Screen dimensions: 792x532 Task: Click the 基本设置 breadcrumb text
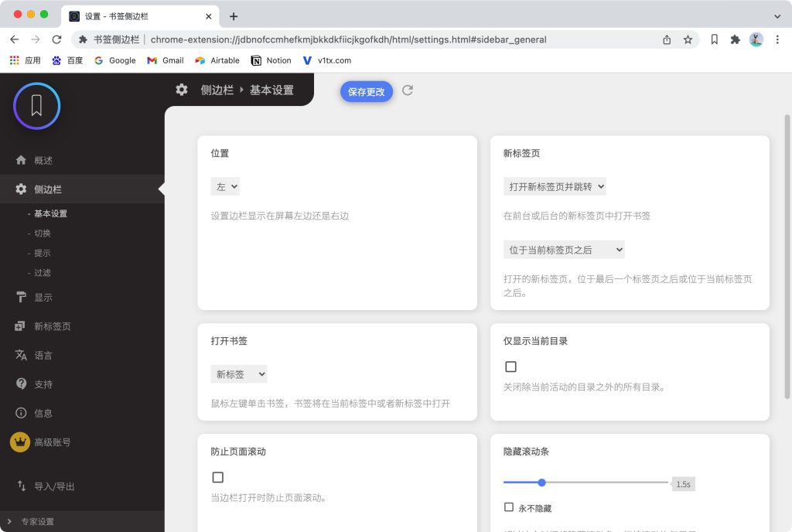click(x=271, y=90)
